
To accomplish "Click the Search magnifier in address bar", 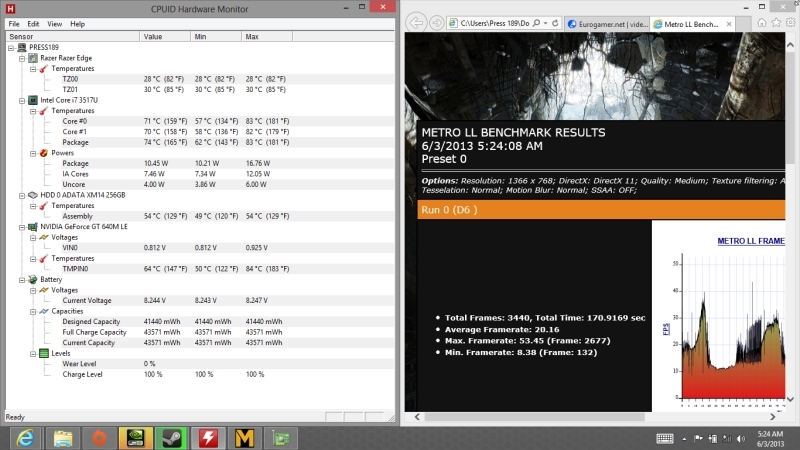I will pyautogui.click(x=536, y=23).
